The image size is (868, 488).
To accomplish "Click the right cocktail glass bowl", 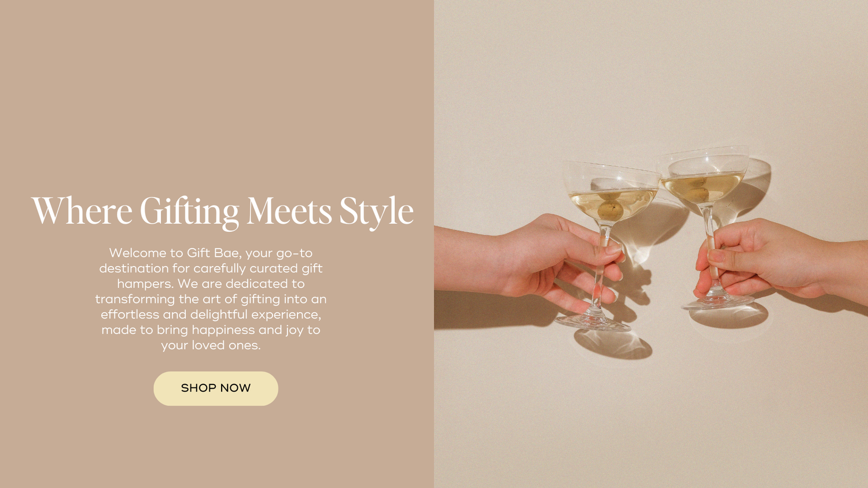I will (x=704, y=178).
